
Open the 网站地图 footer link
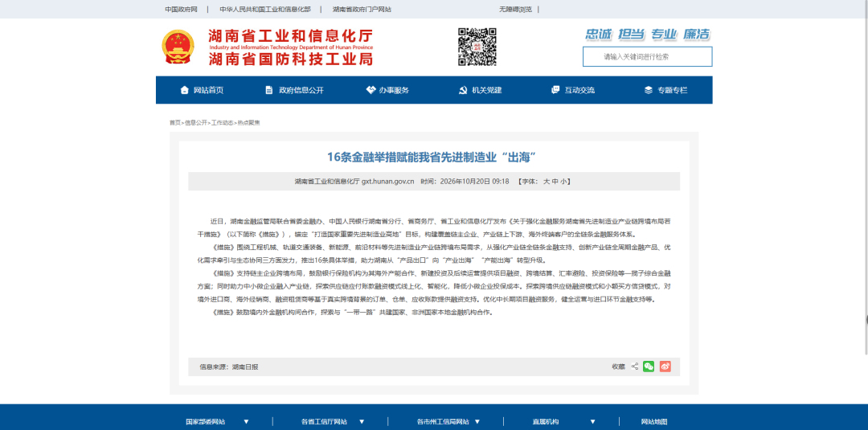pyautogui.click(x=653, y=422)
